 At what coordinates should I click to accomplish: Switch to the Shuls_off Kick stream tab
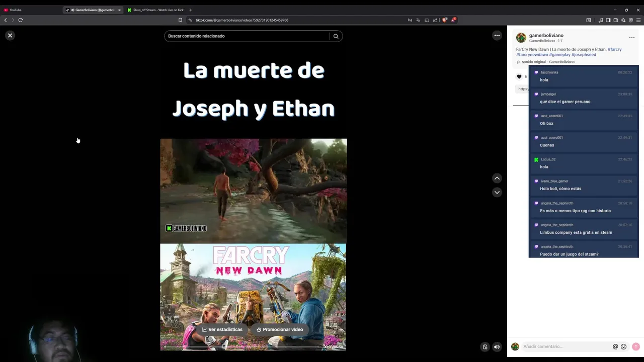click(x=156, y=10)
